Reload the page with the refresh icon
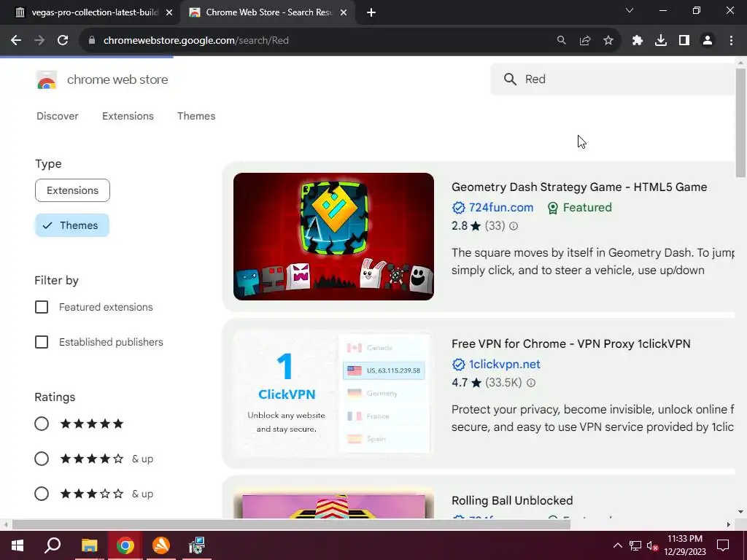The width and height of the screenshot is (747, 560). [x=63, y=41]
